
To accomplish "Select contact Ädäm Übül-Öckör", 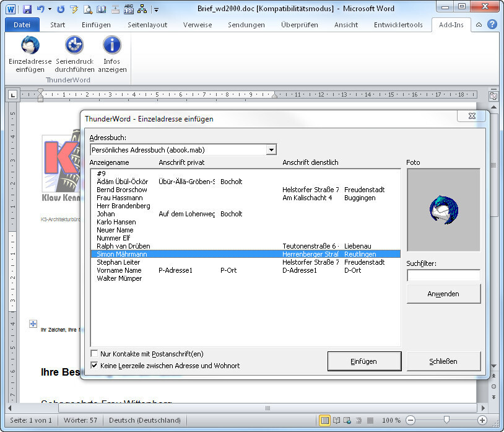I will tap(246, 182).
